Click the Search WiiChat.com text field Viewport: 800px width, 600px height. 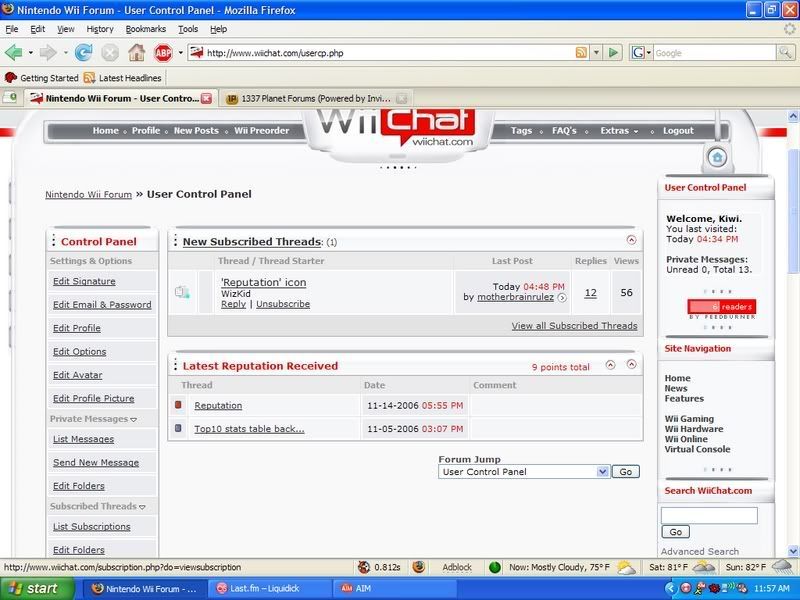[x=709, y=515]
